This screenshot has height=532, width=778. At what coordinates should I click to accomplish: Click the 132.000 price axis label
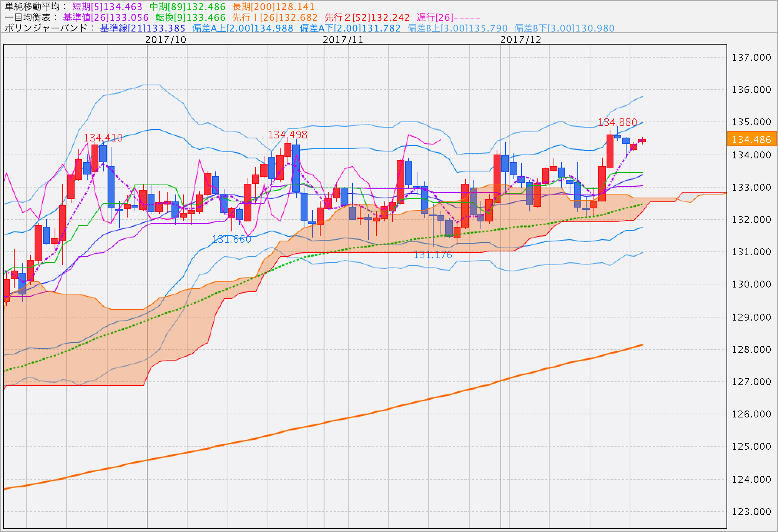(752, 219)
